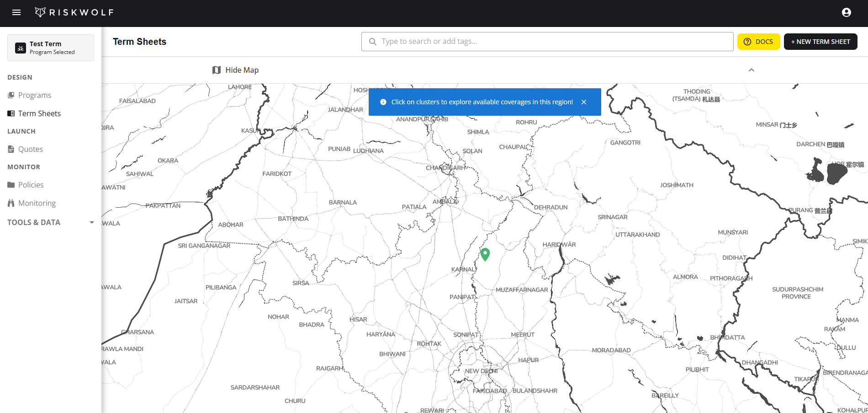Dismiss the cluster info banner with the X
Image resolution: width=868 pixels, height=413 pixels.
tap(584, 102)
